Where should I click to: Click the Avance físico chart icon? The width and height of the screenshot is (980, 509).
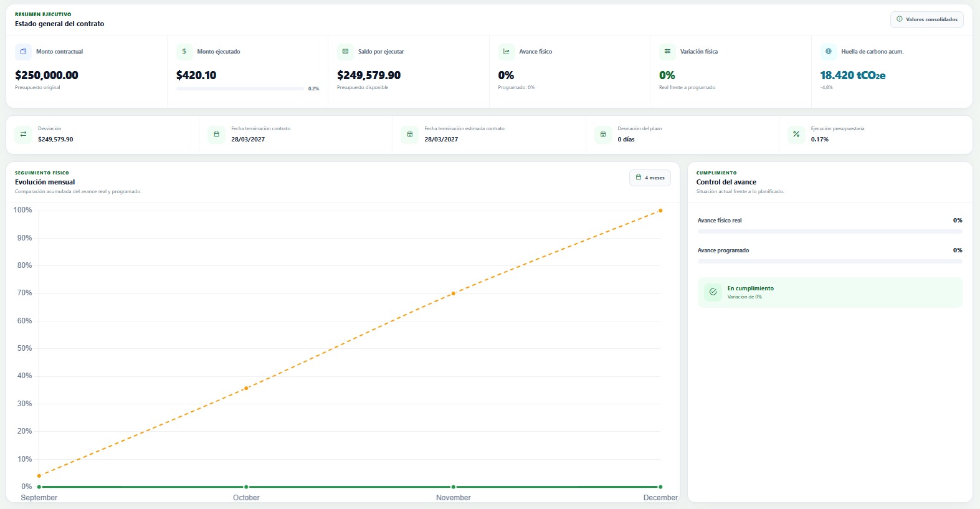pyautogui.click(x=507, y=52)
